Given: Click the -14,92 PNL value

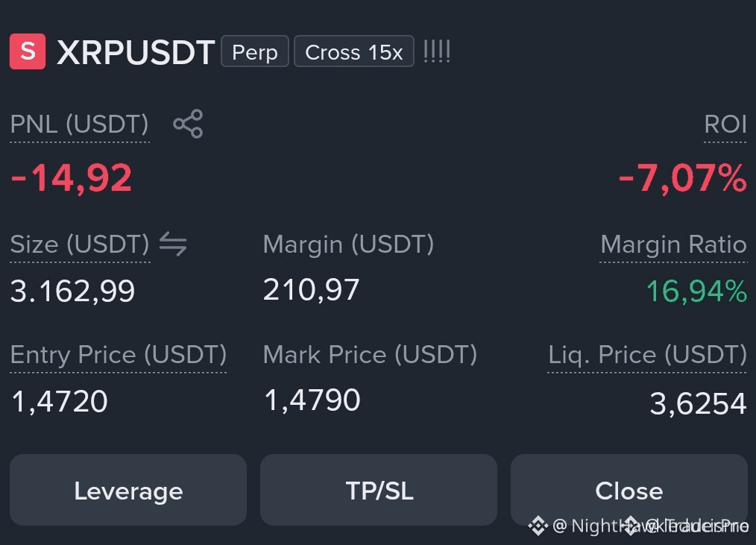Looking at the screenshot, I should coord(71,178).
